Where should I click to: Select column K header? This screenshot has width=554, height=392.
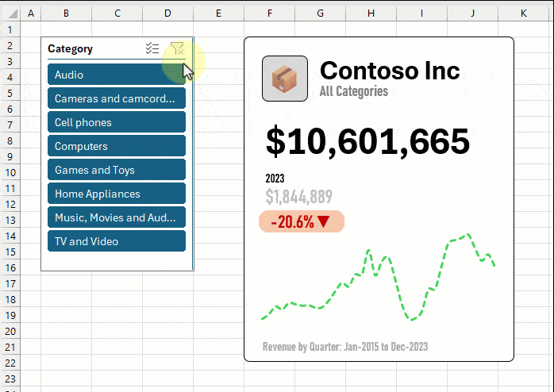coord(524,13)
